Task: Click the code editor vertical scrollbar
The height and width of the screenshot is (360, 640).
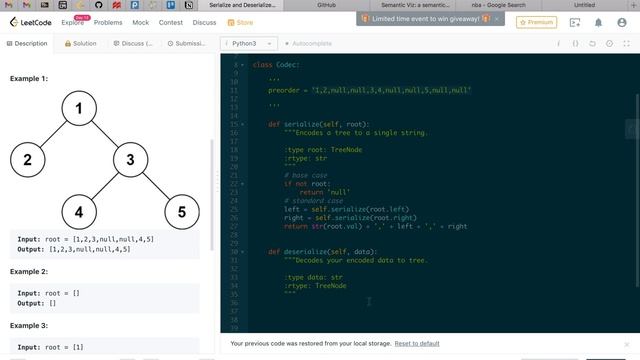Action: click(637, 191)
